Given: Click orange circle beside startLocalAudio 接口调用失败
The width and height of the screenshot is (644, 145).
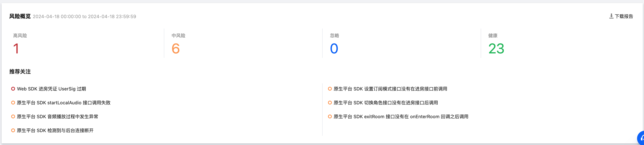Looking at the screenshot, I should [x=13, y=103].
